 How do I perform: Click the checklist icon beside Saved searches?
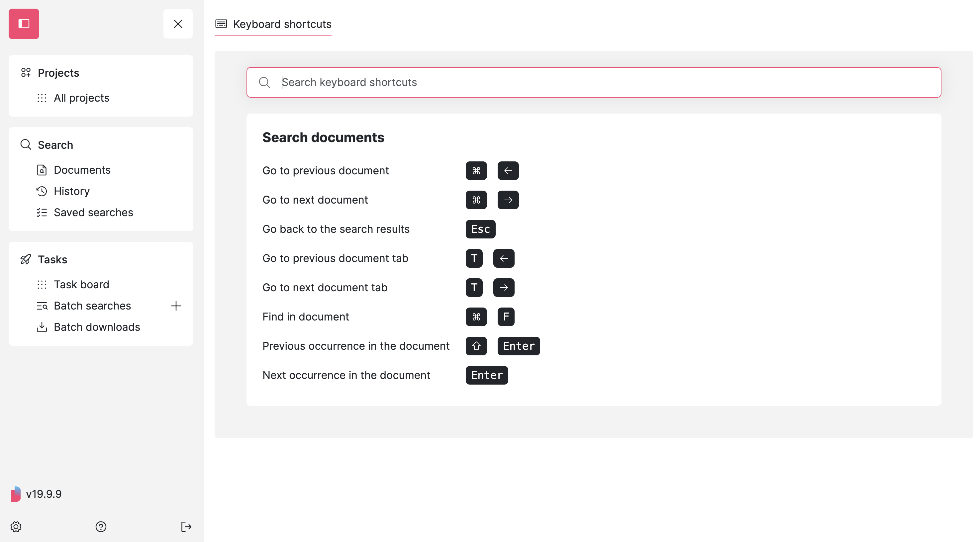pyautogui.click(x=42, y=212)
